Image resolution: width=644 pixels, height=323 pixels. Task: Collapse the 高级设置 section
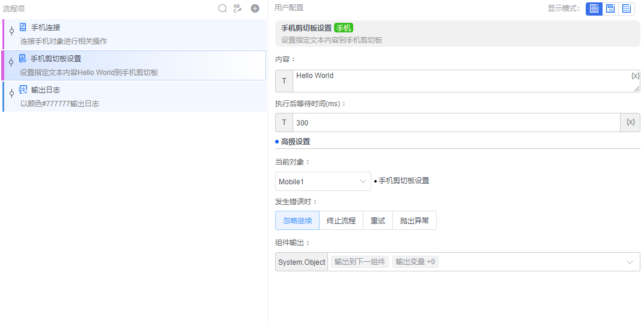tap(293, 142)
